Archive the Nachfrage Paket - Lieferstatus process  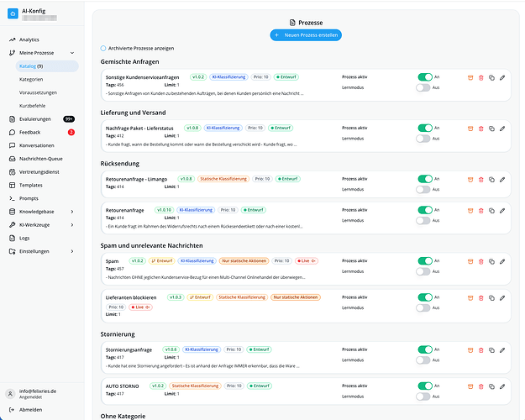470,129
